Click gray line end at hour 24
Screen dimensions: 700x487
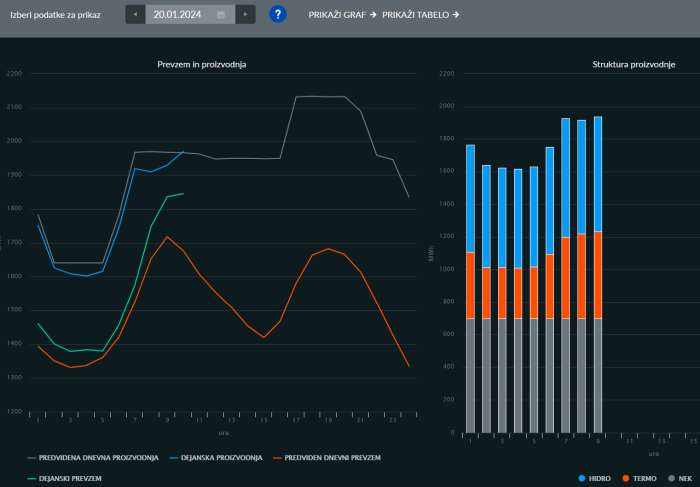coord(409,197)
